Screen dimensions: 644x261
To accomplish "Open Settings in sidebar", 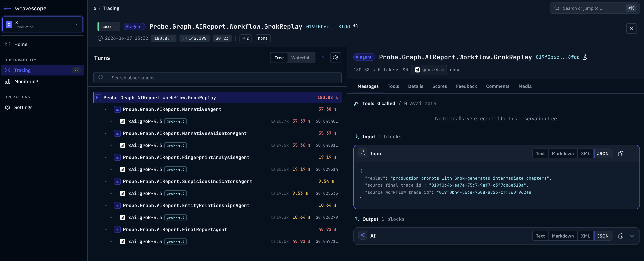I will click(x=43, y=107).
